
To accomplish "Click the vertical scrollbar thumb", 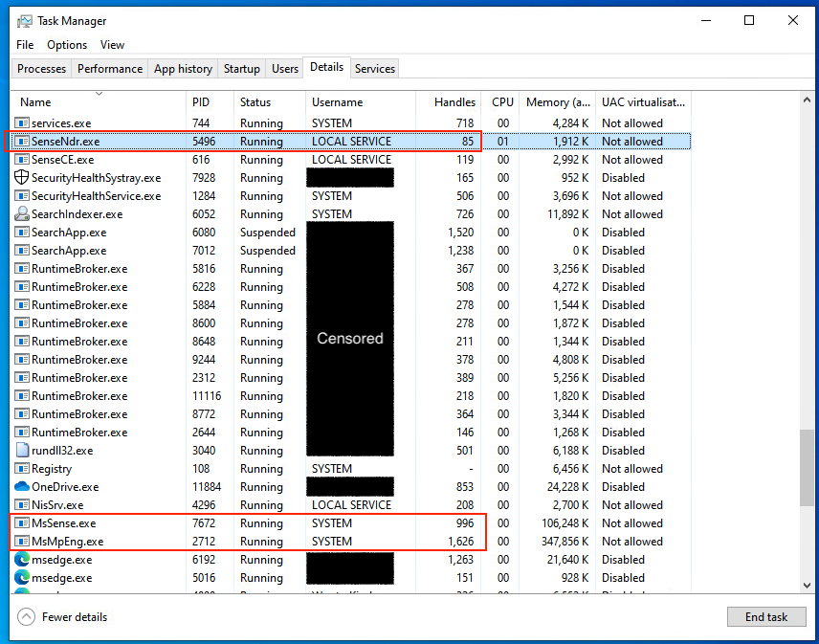I will click(x=807, y=468).
